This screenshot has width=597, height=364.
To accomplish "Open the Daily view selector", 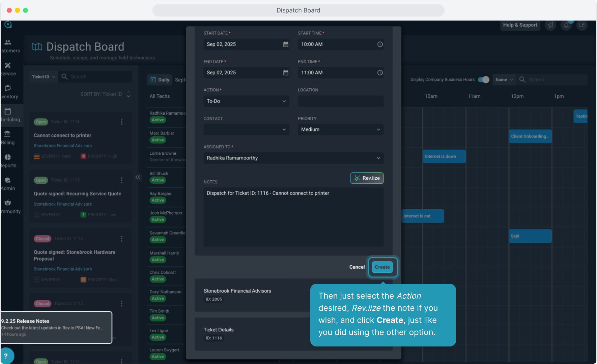I will [x=160, y=80].
